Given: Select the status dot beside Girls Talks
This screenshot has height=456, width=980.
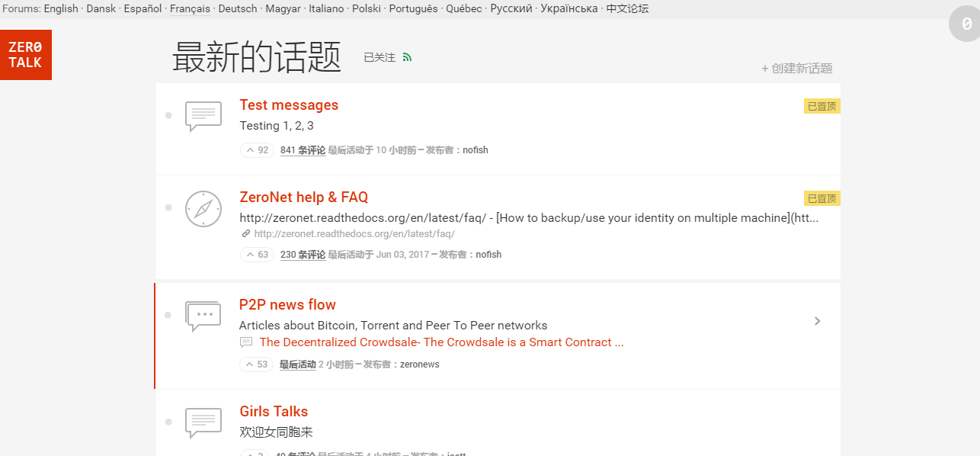Looking at the screenshot, I should tap(168, 422).
